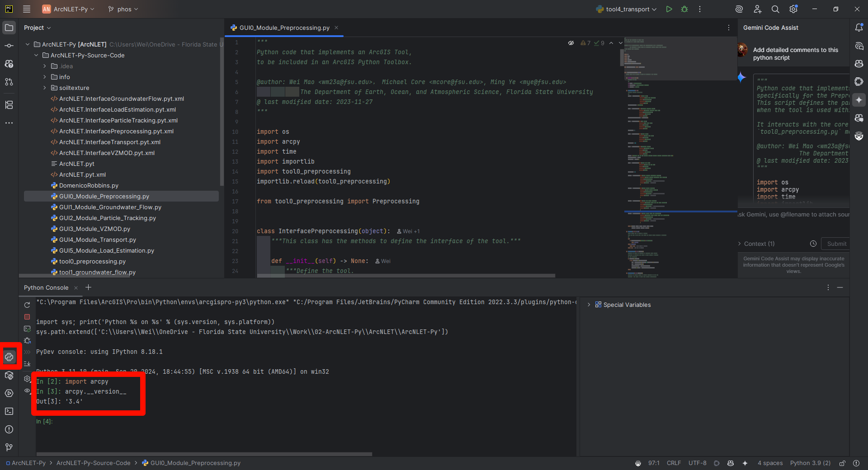Open the Git tool window
Screen dimensions: 868x470
[9, 447]
